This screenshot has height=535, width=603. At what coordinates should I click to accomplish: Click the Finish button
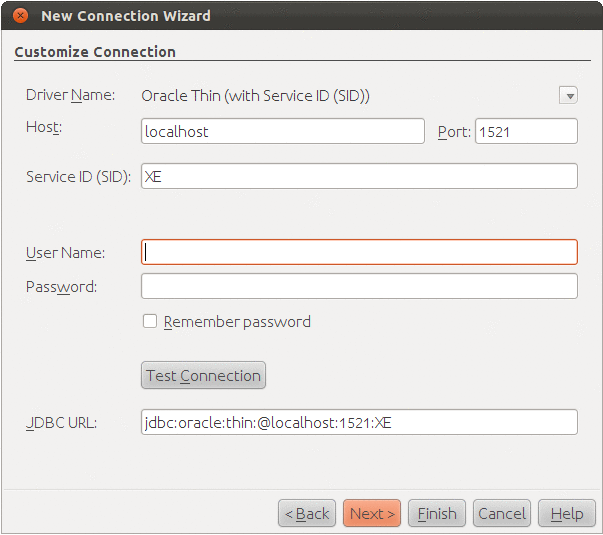pyautogui.click(x=437, y=513)
